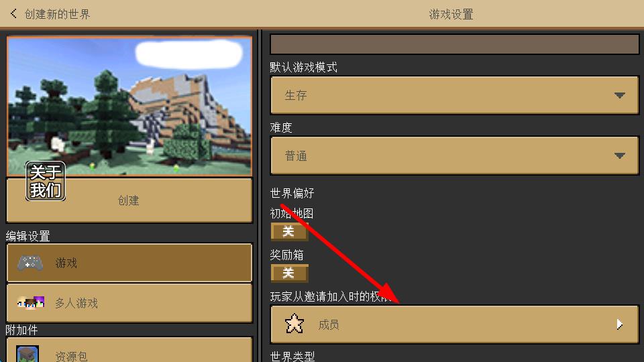Viewport: 644px width, 362px height.
Task: Select the 游戏 settings tab
Action: point(129,263)
